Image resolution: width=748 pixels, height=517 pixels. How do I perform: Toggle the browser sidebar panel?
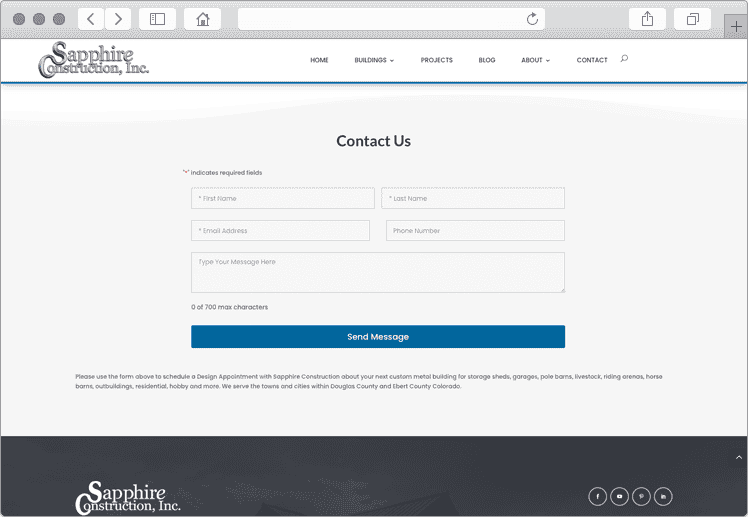pyautogui.click(x=157, y=19)
